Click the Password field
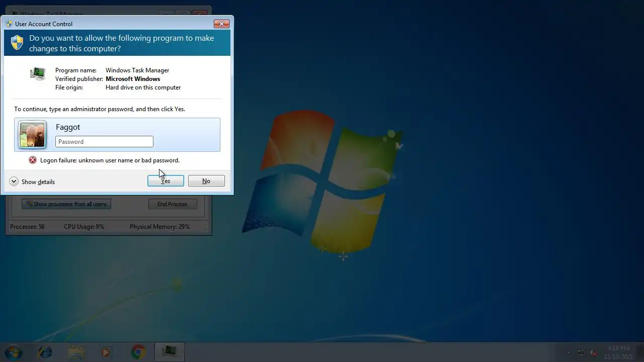 [104, 142]
